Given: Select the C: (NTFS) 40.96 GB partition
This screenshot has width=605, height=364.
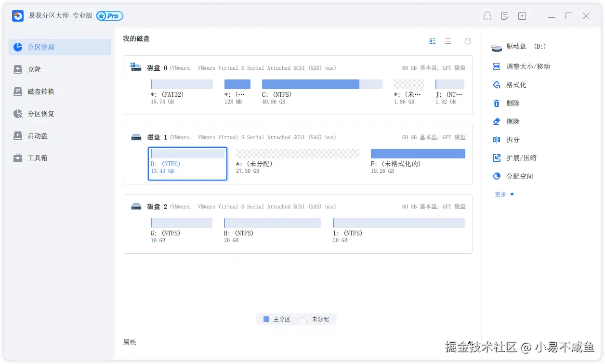Looking at the screenshot, I should [x=322, y=92].
